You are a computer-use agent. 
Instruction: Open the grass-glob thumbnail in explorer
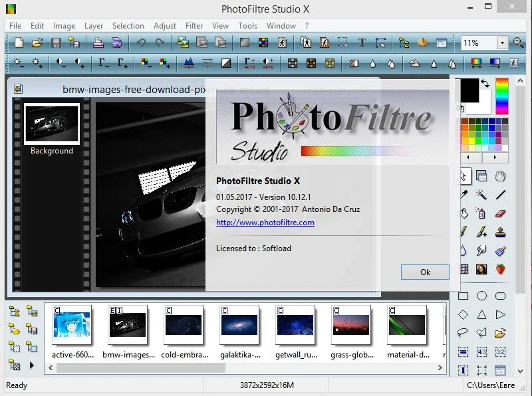tap(351, 325)
